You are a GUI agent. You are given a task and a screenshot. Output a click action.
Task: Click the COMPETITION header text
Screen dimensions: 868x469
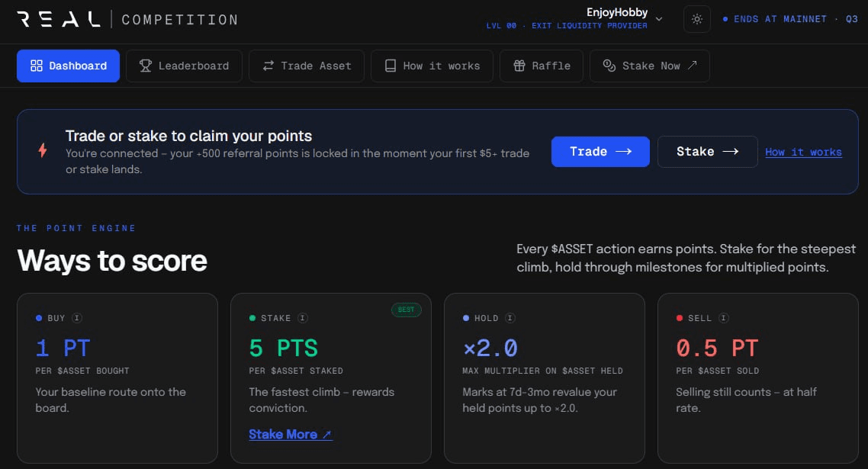[x=180, y=20]
